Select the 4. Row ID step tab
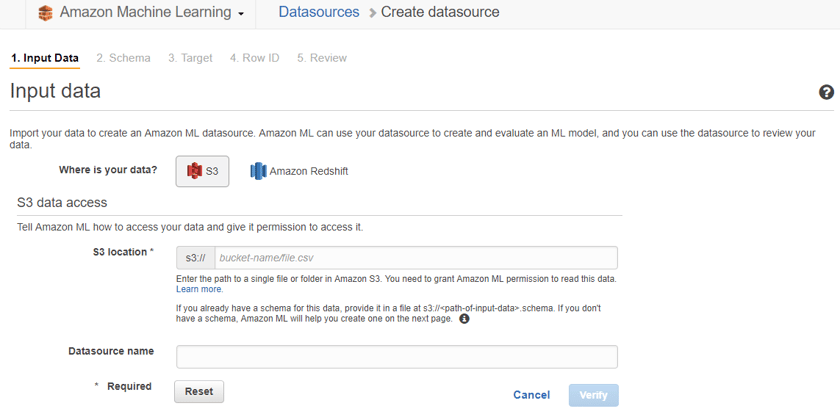This screenshot has width=840, height=417. pos(254,58)
